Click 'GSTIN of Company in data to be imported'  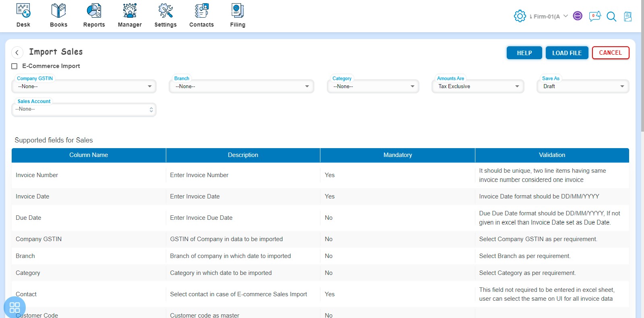[x=227, y=239]
